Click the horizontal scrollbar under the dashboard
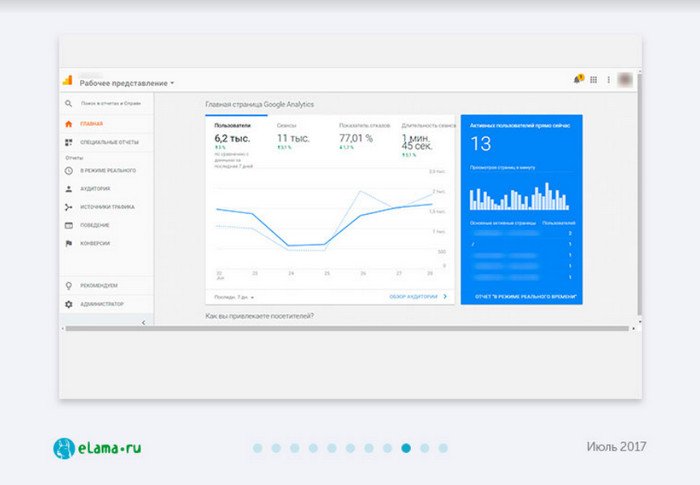Screen dimensions: 700x485 click(x=347, y=329)
